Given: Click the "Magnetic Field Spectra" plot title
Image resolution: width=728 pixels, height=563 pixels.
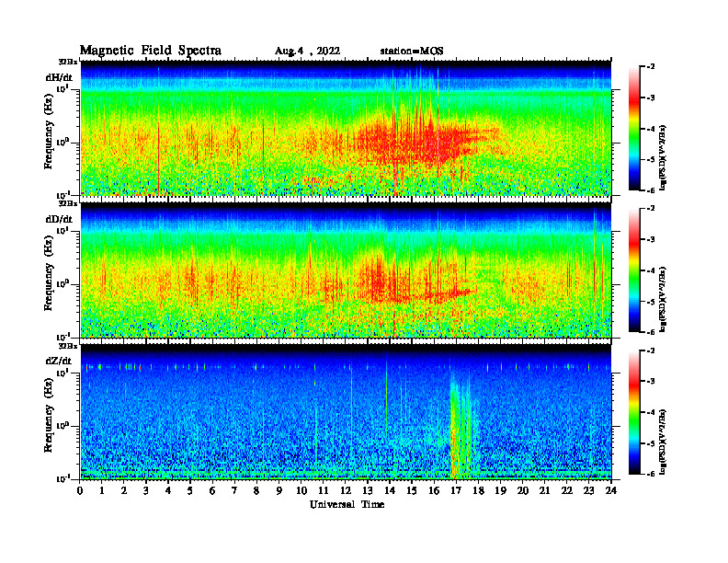Looking at the screenshot, I should point(151,51).
